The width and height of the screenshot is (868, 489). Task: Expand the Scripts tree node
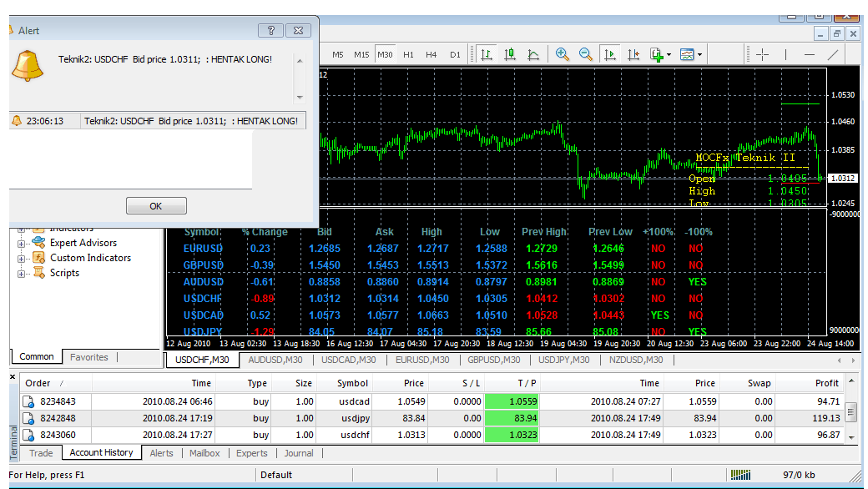tap(21, 274)
